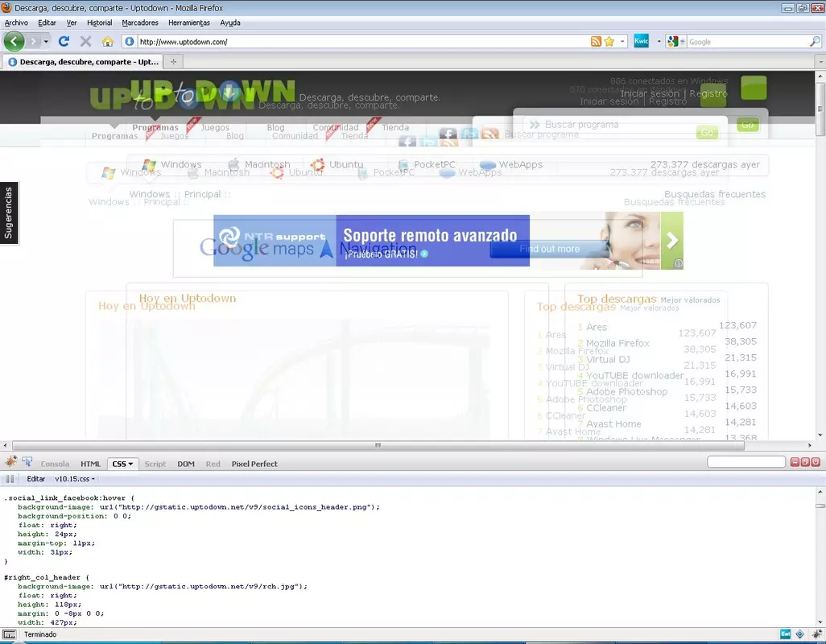Activate the Firebug inspect element tool
The width and height of the screenshot is (826, 644).
(x=27, y=462)
